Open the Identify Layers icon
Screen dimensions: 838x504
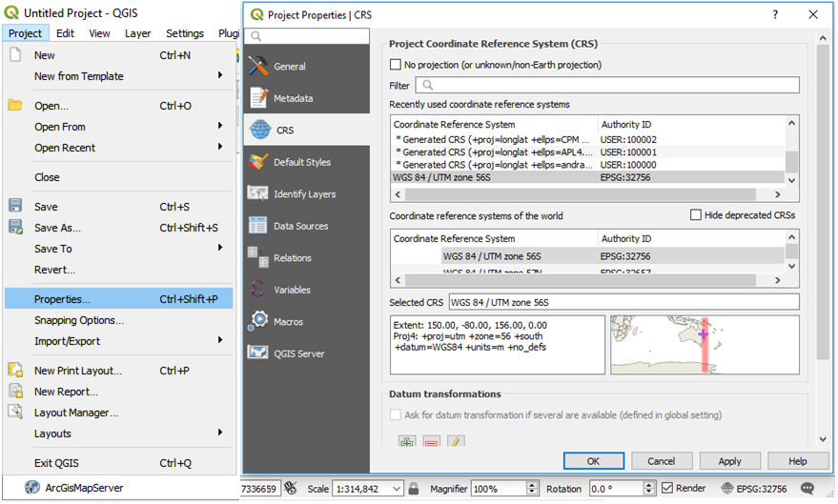[258, 193]
